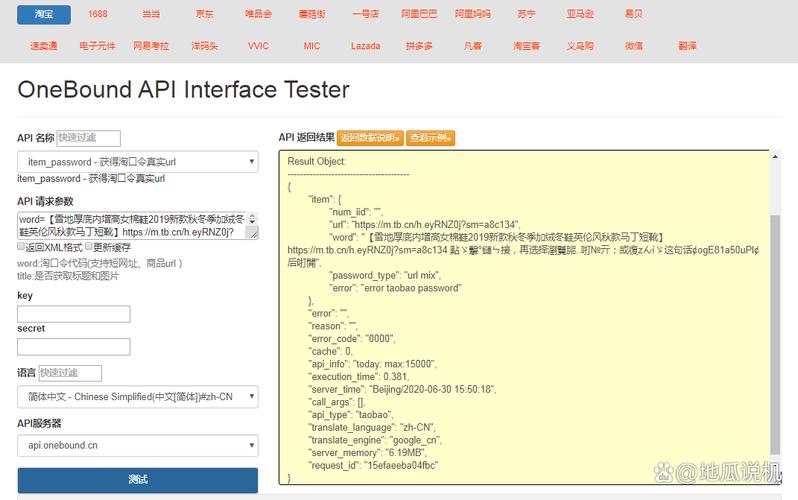
Task: Open the 易贝 tab
Action: (634, 14)
